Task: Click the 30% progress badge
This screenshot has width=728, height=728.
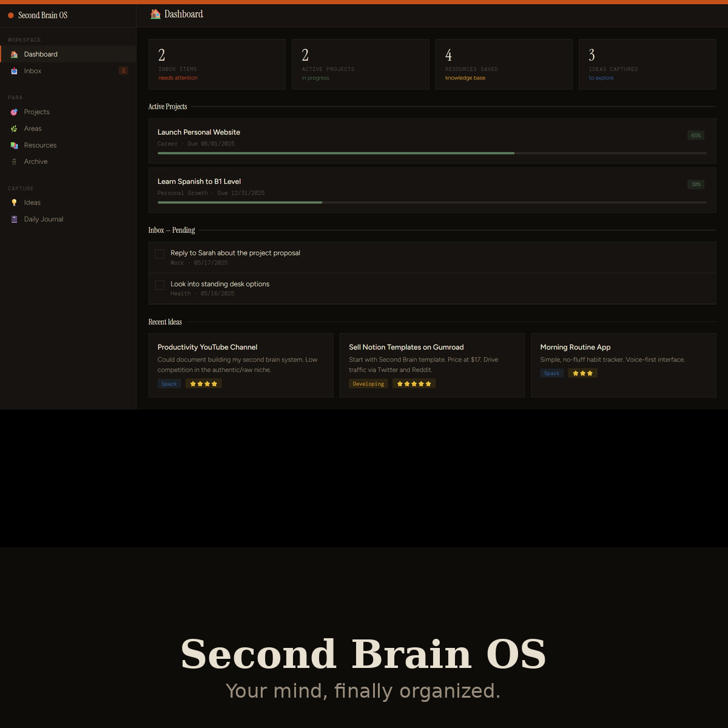Action: point(696,184)
